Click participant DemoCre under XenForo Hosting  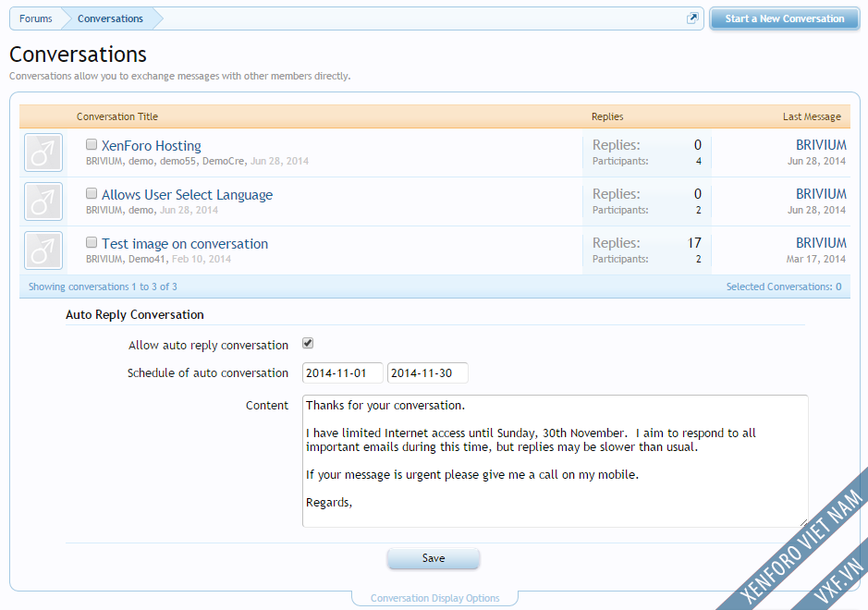tap(223, 161)
